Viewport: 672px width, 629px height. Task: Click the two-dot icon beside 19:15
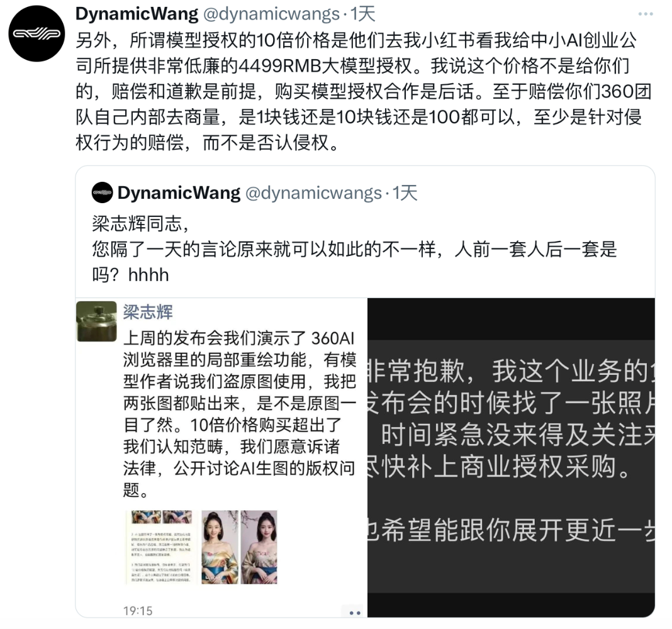click(x=354, y=613)
